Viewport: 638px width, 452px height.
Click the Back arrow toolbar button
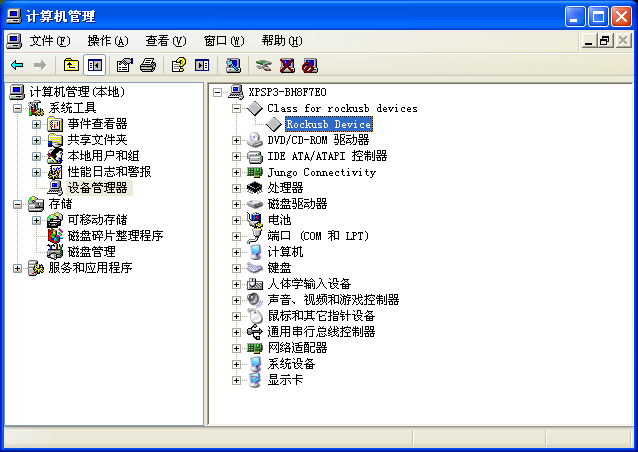click(17, 65)
